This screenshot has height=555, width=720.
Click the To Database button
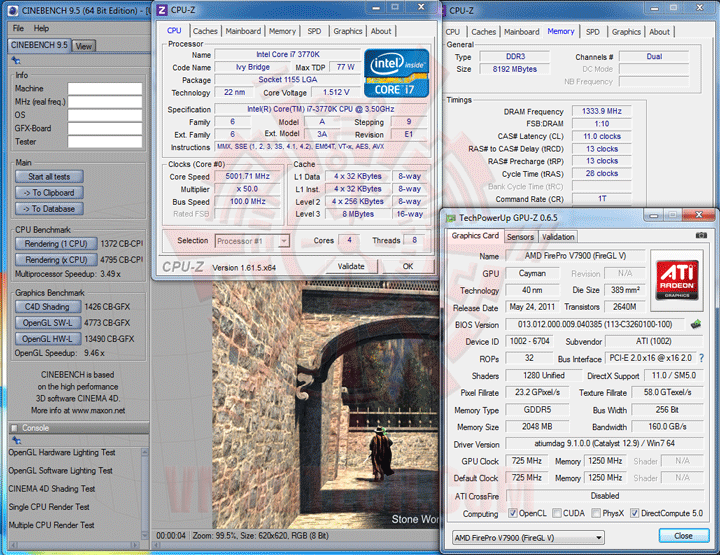pyautogui.click(x=49, y=209)
